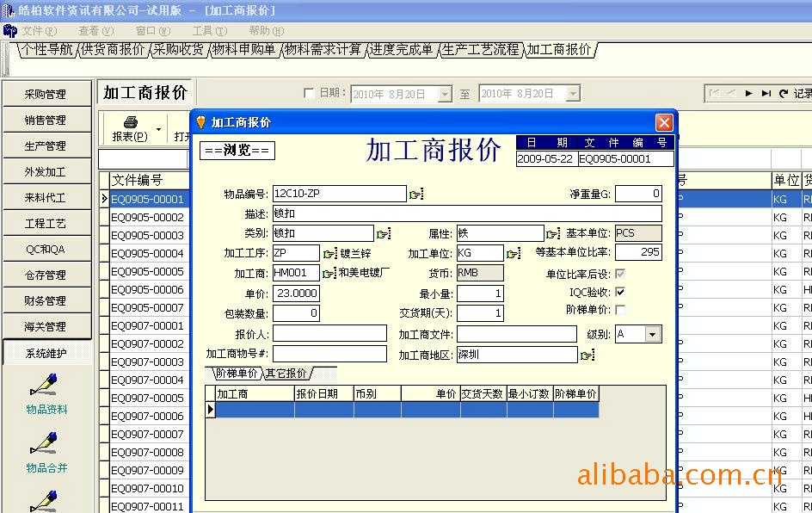Check the 日期 filter checkbox

click(309, 93)
